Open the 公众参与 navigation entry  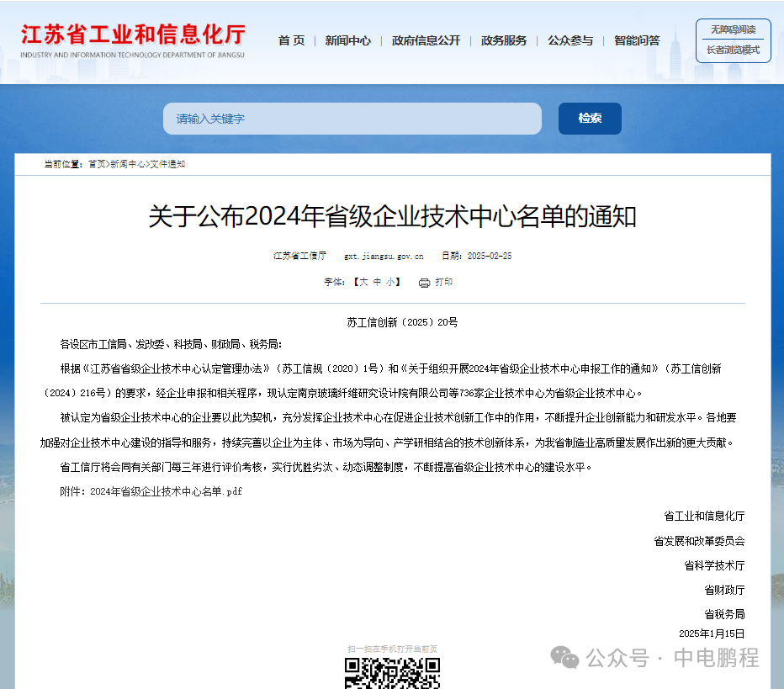(x=569, y=40)
